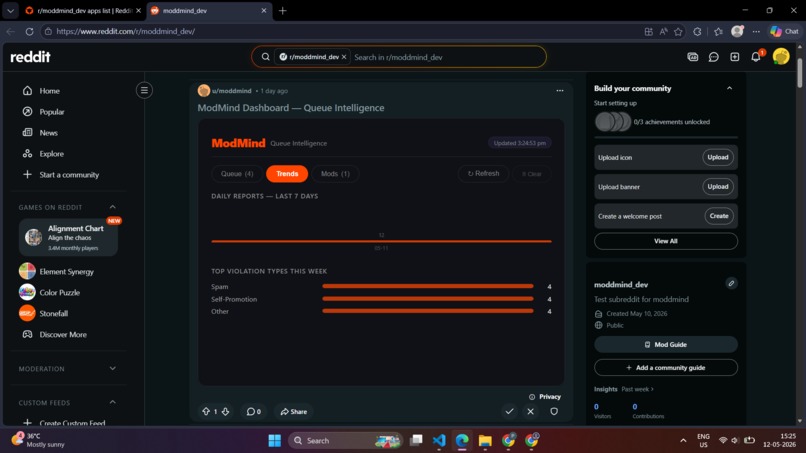Open post title ModMind Dashboard — Queue Intelligence
The width and height of the screenshot is (806, 453).
pos(291,108)
